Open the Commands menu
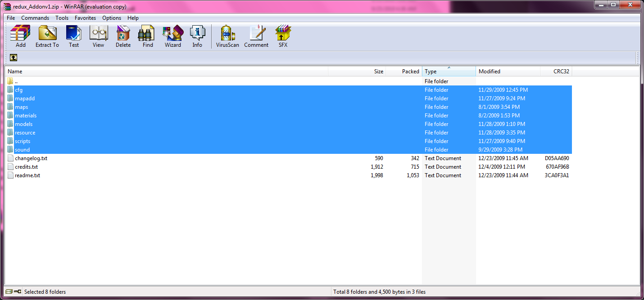 [x=35, y=18]
